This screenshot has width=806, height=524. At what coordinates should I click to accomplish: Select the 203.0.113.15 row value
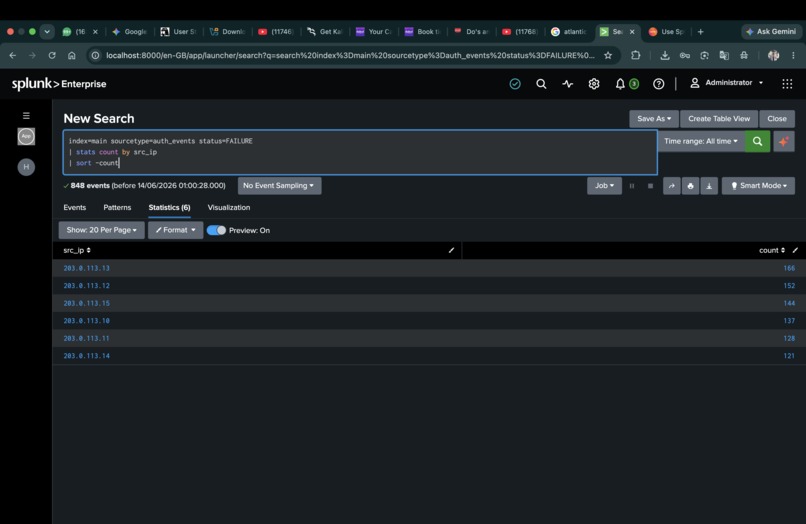coord(86,303)
